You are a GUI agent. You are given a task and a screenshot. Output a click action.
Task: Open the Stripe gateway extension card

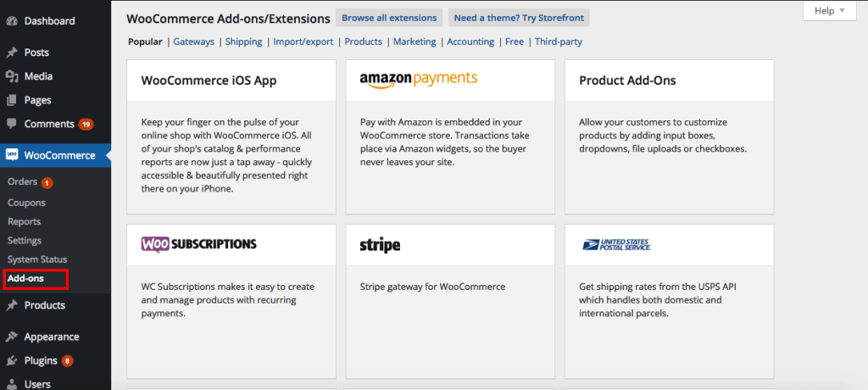[449, 301]
